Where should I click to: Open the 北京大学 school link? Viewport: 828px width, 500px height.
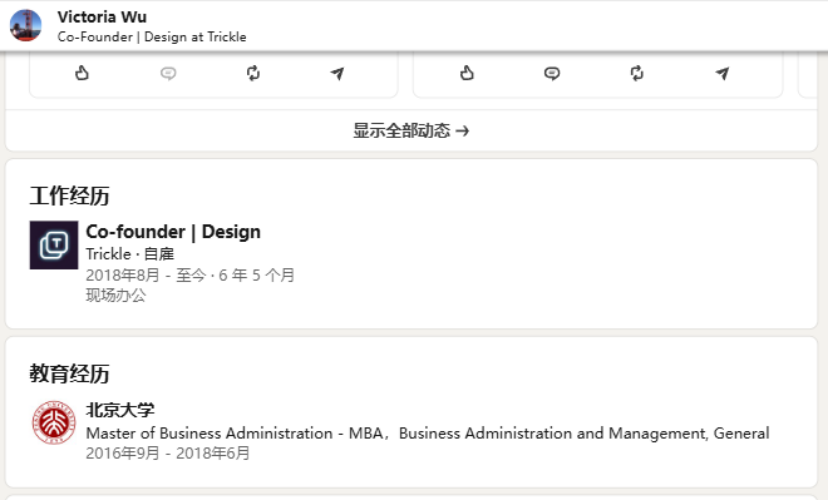[x=120, y=410]
